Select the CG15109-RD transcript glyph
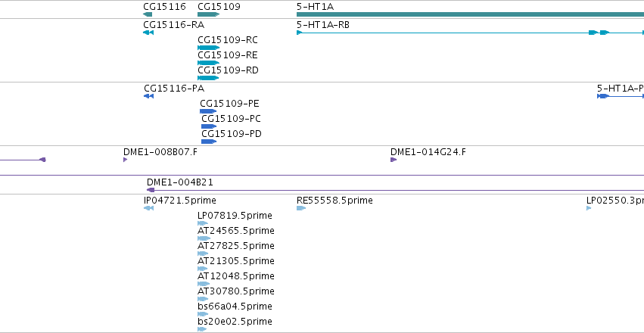This screenshot has width=644, height=333. point(208,78)
